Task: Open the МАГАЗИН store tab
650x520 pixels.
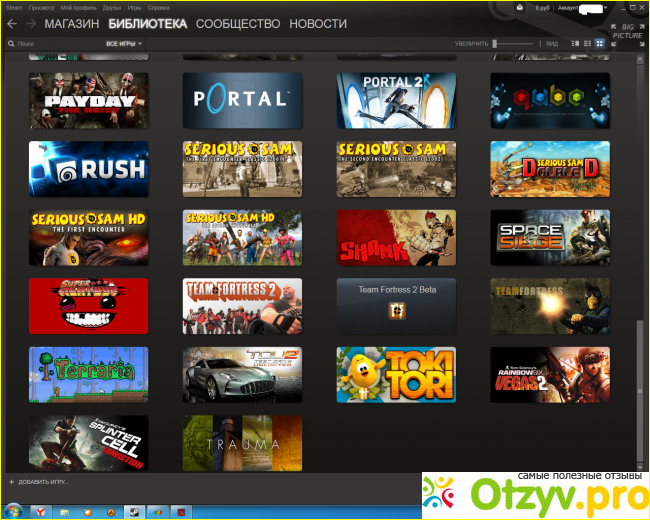Action: pos(72,23)
